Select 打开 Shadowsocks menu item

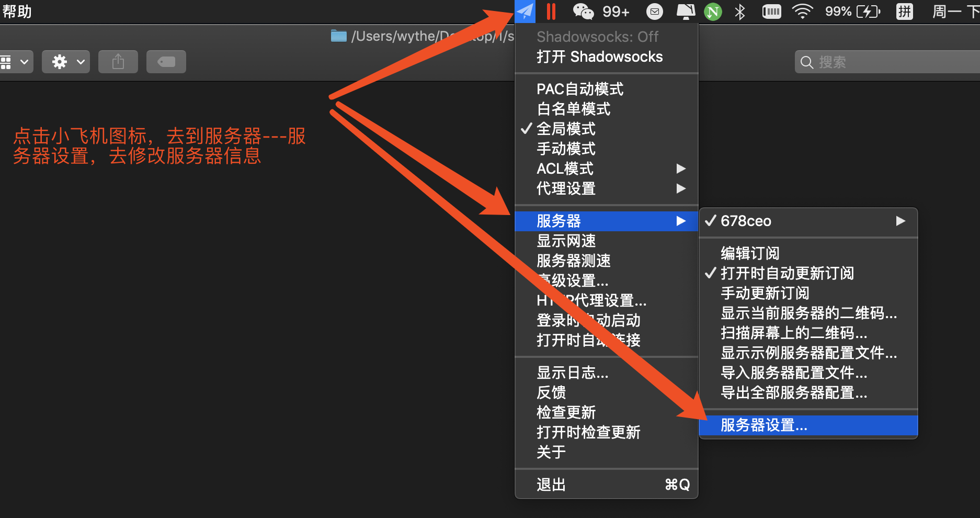click(607, 57)
